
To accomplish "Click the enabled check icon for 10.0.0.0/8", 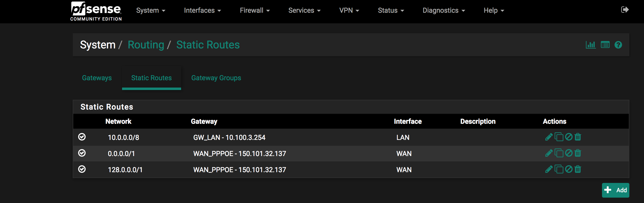I will pos(82,137).
